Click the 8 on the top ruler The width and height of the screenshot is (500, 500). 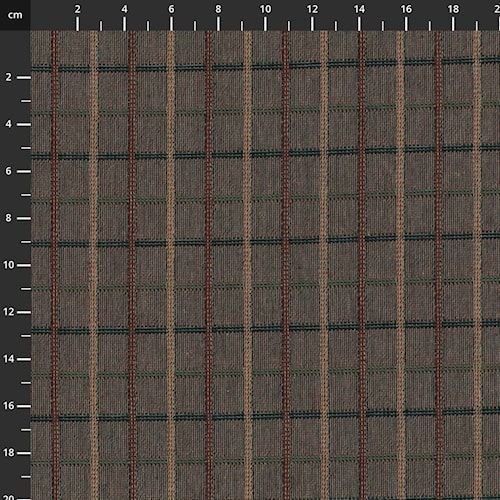[x=218, y=9]
